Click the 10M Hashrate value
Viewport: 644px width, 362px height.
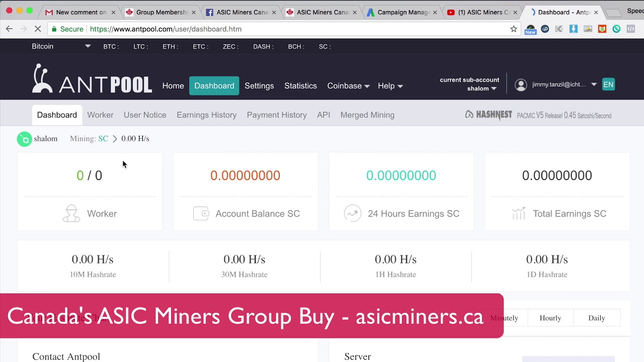[93, 259]
